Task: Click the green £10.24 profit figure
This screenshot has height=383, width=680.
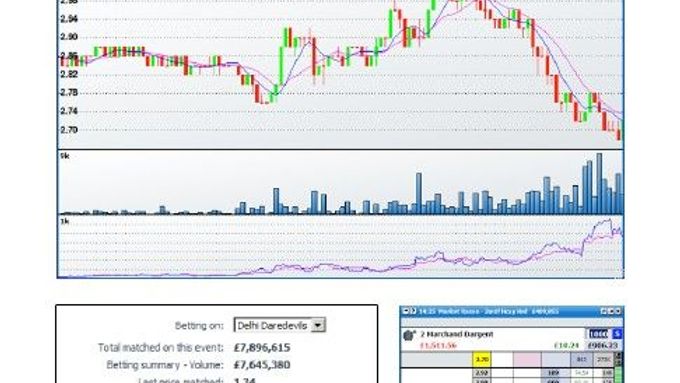Action: 566,346
